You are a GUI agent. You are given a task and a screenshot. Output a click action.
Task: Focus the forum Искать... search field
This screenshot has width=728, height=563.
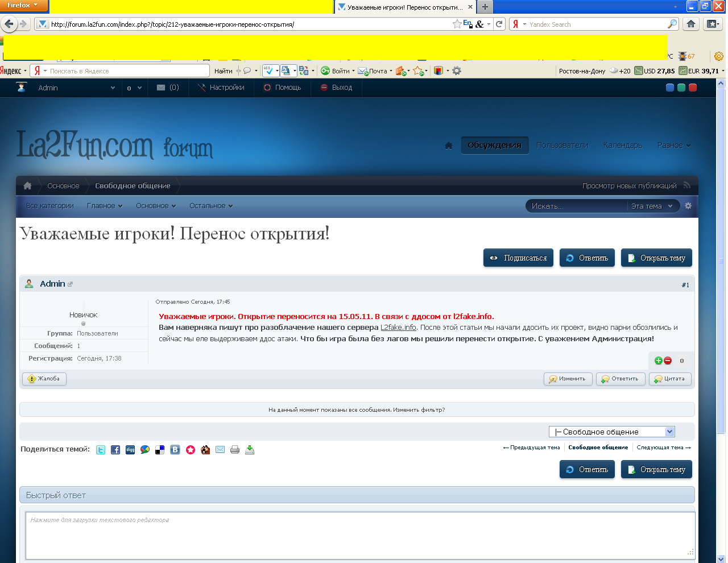click(x=577, y=206)
